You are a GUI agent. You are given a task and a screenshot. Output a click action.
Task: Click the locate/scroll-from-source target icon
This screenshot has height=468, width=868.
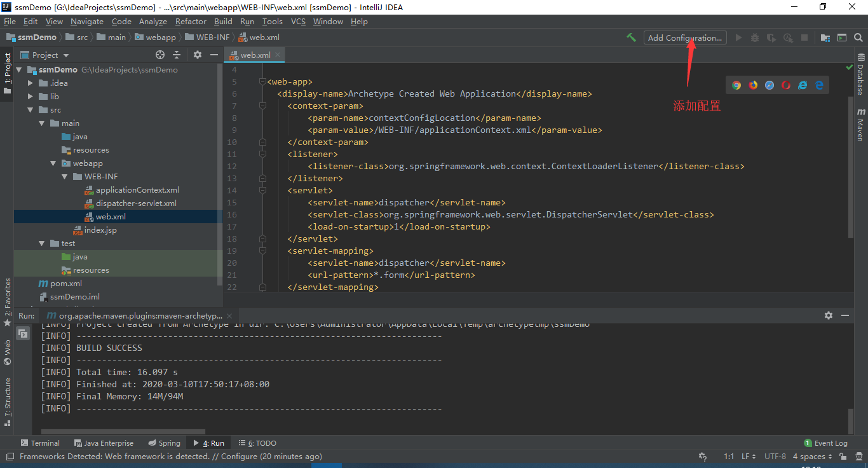coord(160,55)
